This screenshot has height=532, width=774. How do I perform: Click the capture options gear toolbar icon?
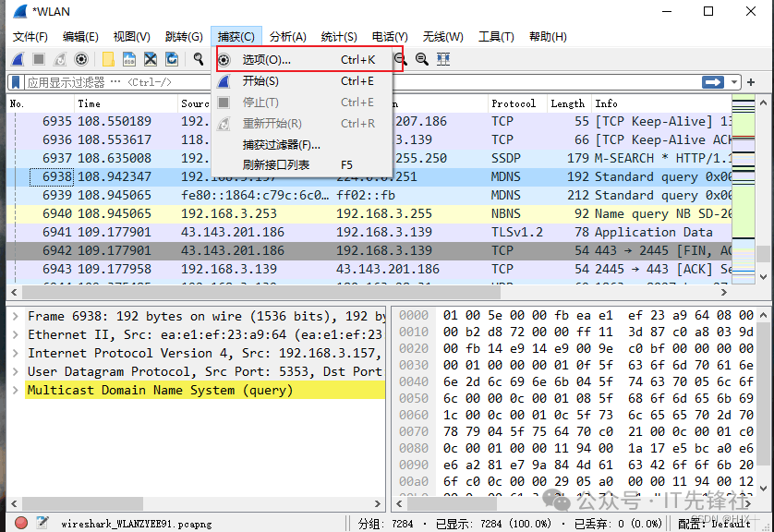click(81, 59)
